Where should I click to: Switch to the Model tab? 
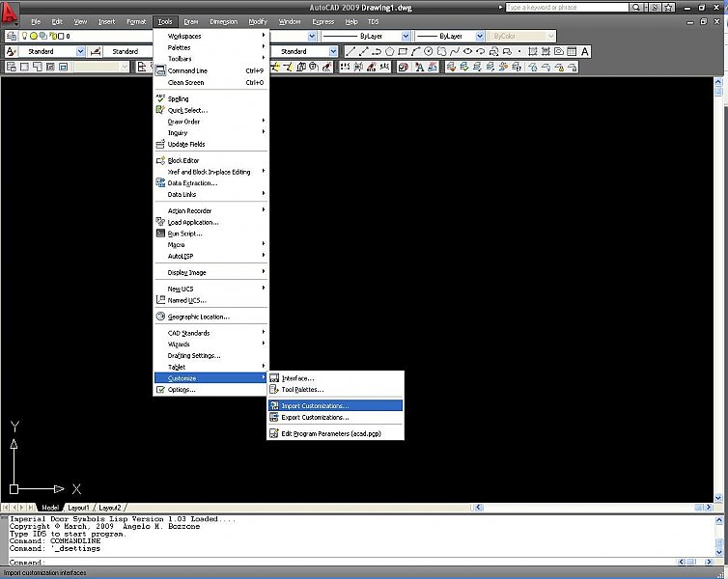pos(50,508)
